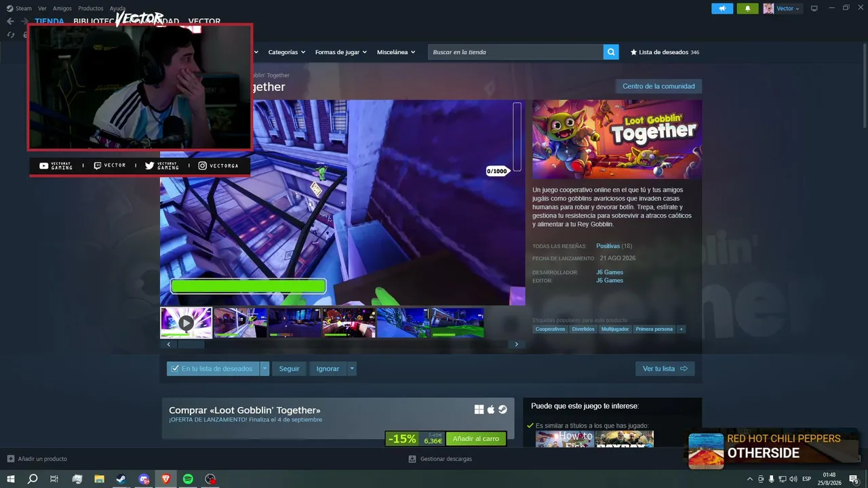Click the add product plus icon
The width and height of the screenshot is (868, 488).
[x=10, y=459]
